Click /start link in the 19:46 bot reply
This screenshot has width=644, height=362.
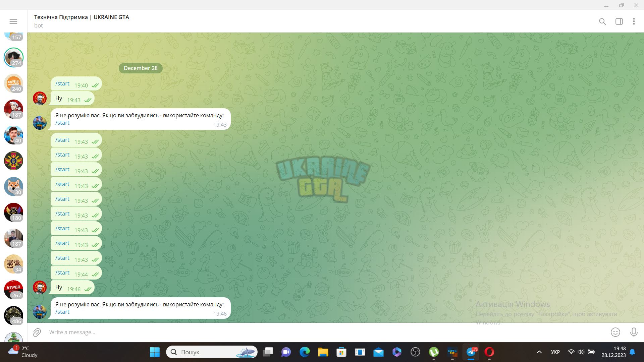pos(62,312)
